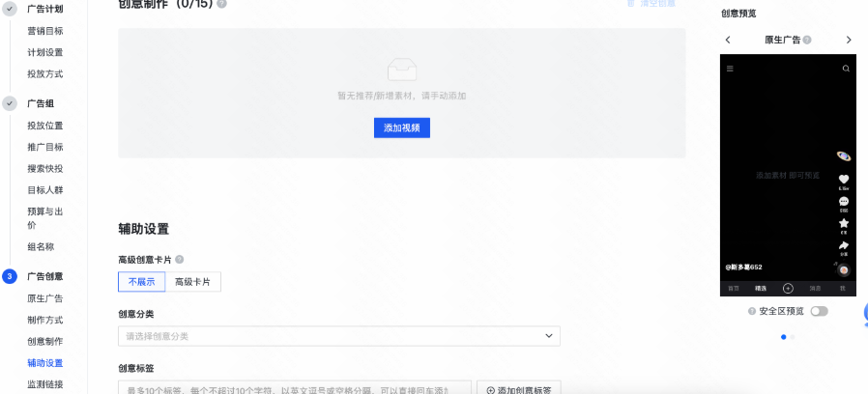
Task: Select the 精选 tab in phone preview
Action: [761, 289]
